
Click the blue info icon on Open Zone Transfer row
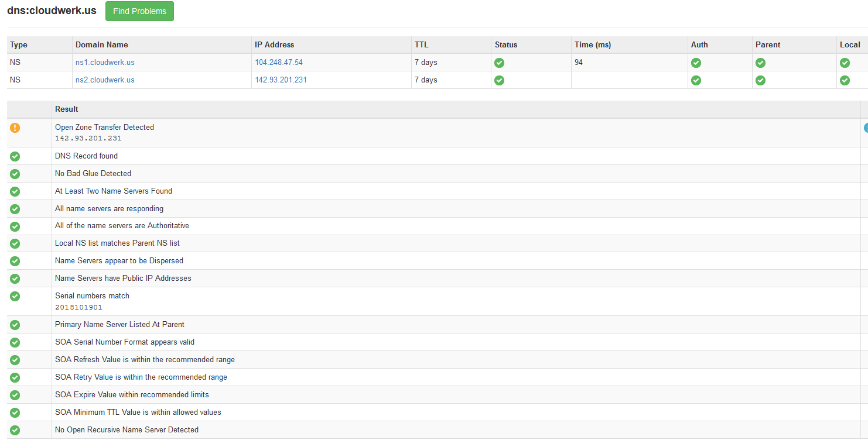click(x=866, y=128)
